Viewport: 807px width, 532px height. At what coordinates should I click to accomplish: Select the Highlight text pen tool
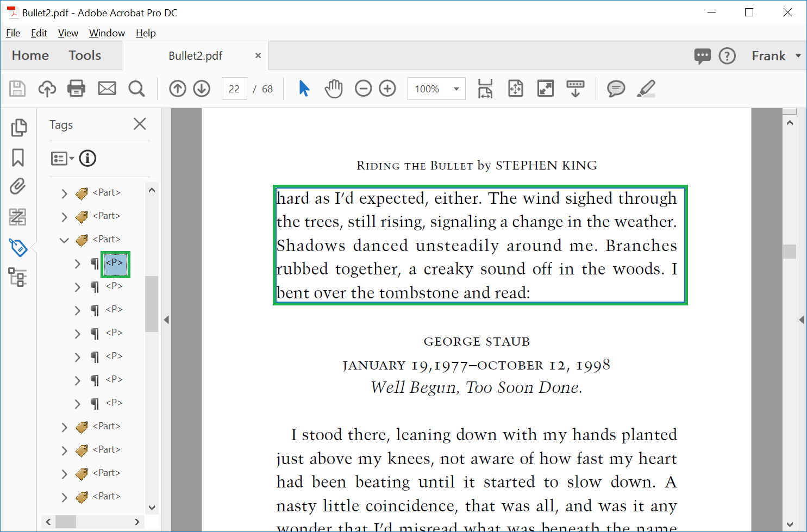[646, 89]
